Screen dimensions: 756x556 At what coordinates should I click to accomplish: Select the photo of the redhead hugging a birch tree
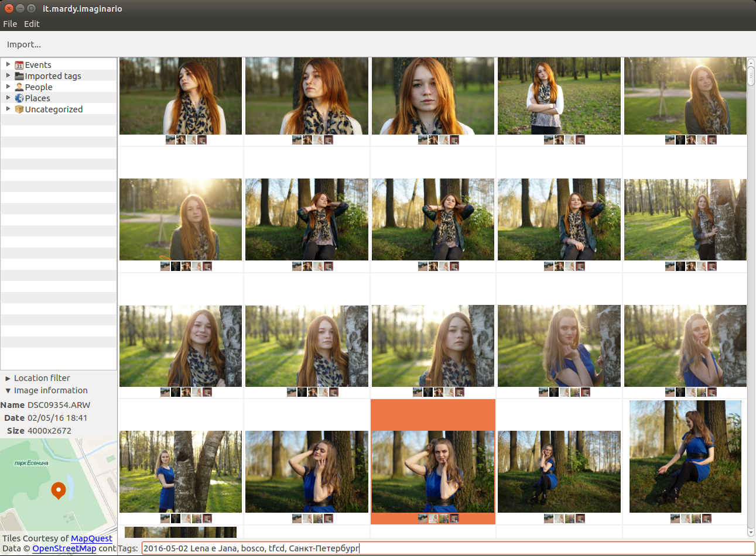pos(685,219)
